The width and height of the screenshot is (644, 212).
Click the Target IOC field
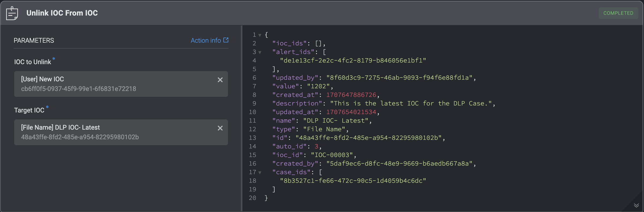(121, 132)
